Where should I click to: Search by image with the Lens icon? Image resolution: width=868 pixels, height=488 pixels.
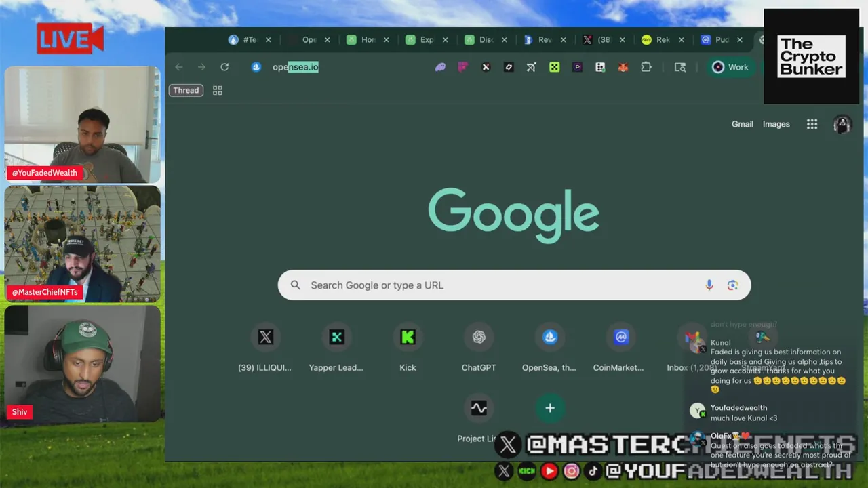732,285
